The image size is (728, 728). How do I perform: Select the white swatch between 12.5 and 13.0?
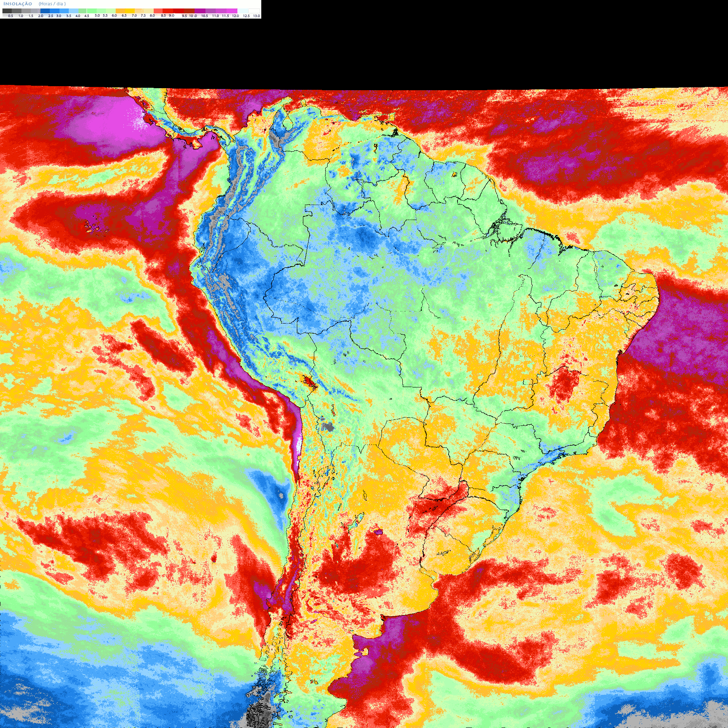254,11
